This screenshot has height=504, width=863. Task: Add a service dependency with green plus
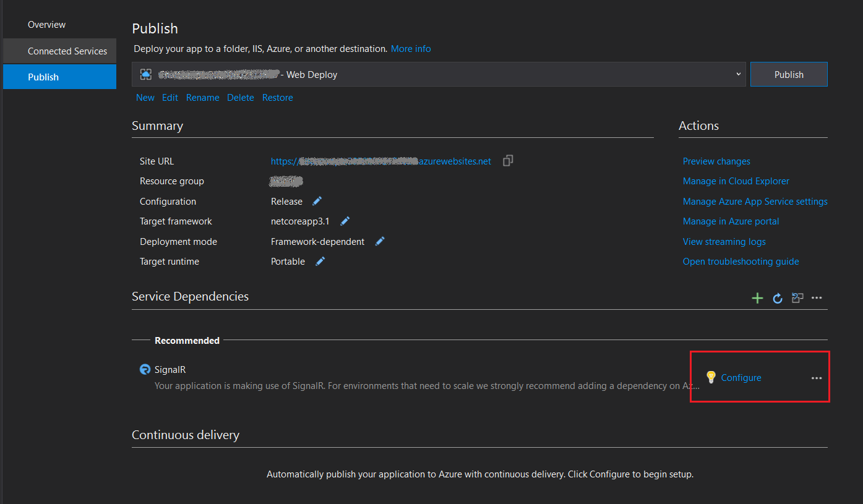tap(757, 298)
